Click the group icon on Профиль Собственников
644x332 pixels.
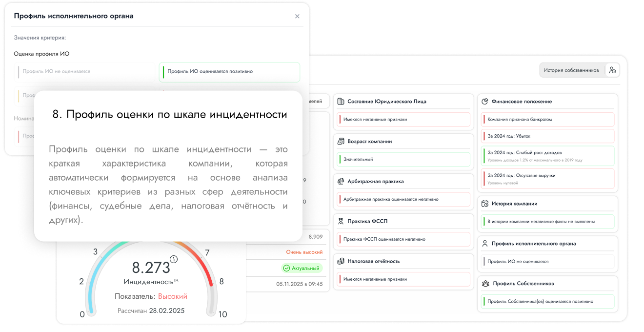pos(484,283)
